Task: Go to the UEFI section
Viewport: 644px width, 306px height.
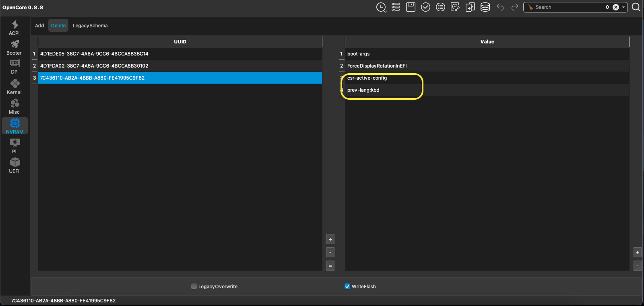Action: tap(14, 165)
